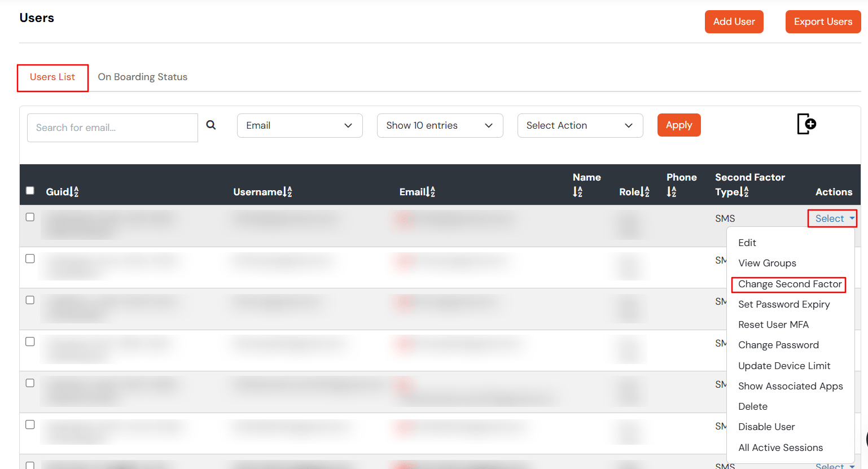This screenshot has width=868, height=469.
Task: Click the Export Users button
Action: point(823,21)
